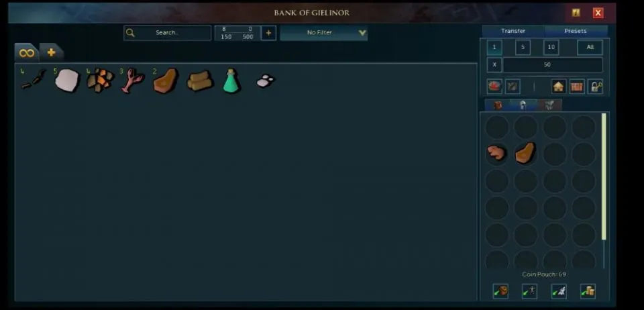This screenshot has height=310, width=644.
Task: Open the house storage icon
Action: click(559, 87)
